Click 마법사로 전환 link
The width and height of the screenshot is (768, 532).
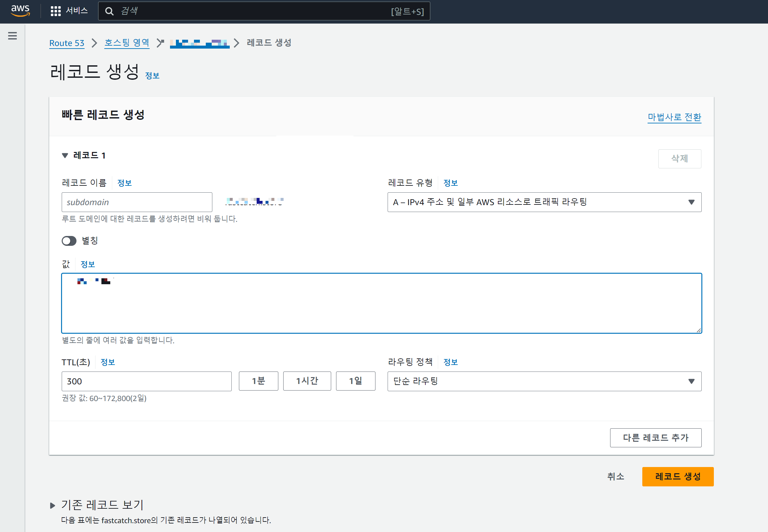674,117
